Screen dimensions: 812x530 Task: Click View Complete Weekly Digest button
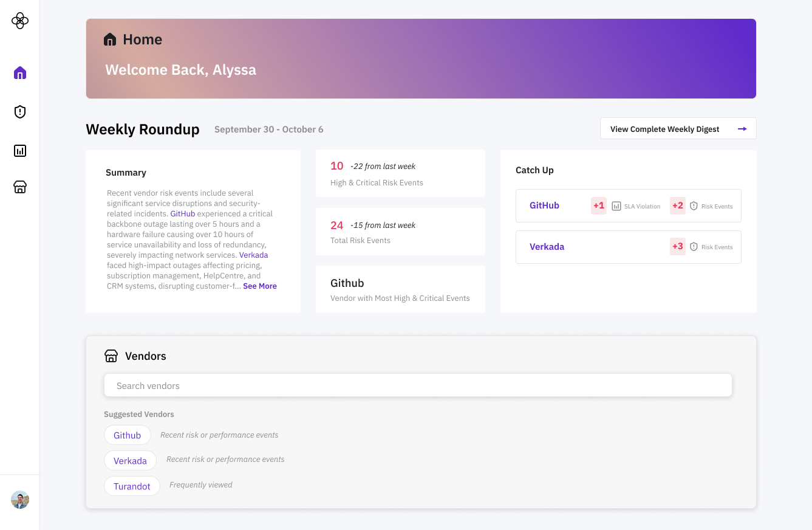678,129
